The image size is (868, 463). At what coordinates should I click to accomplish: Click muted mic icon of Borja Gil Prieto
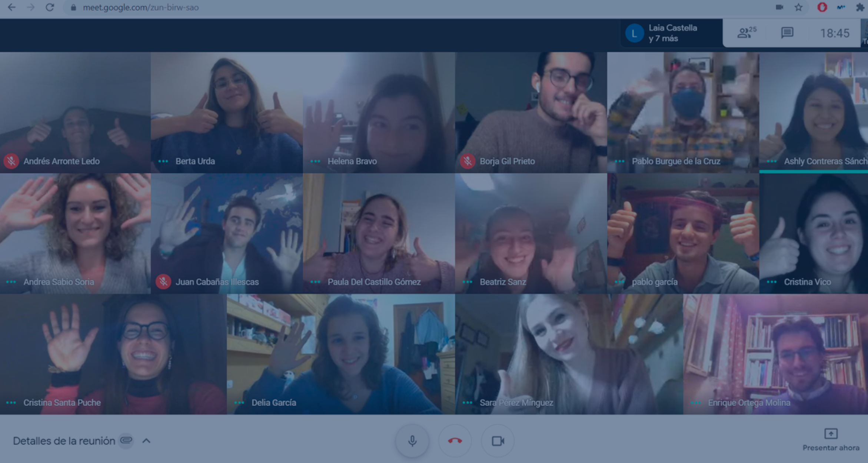[468, 161]
